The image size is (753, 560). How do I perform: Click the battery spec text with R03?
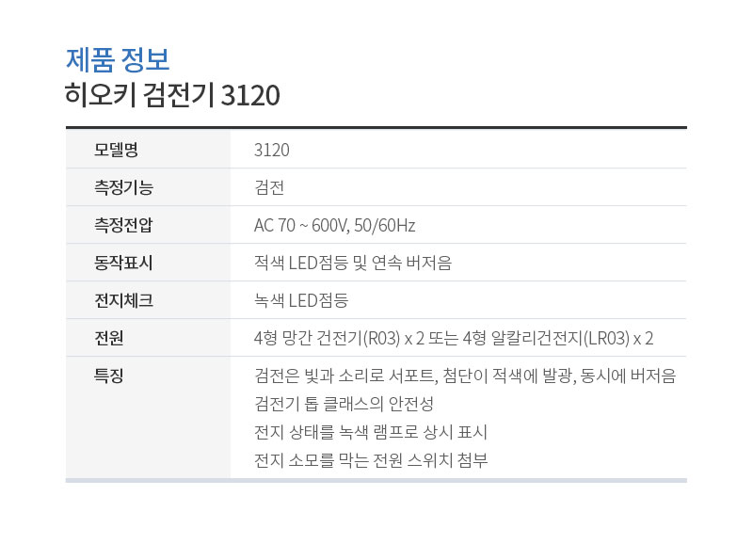point(339,338)
